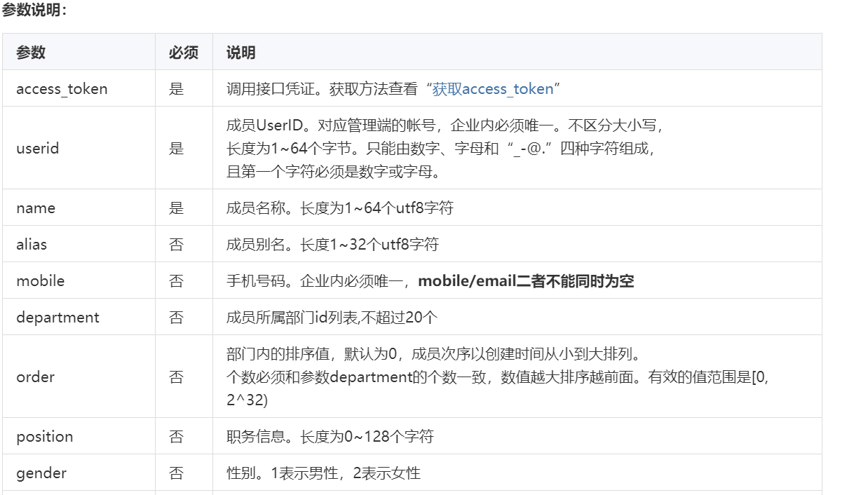Click the 性别 description text
This screenshot has height=495, width=868.
(323, 473)
